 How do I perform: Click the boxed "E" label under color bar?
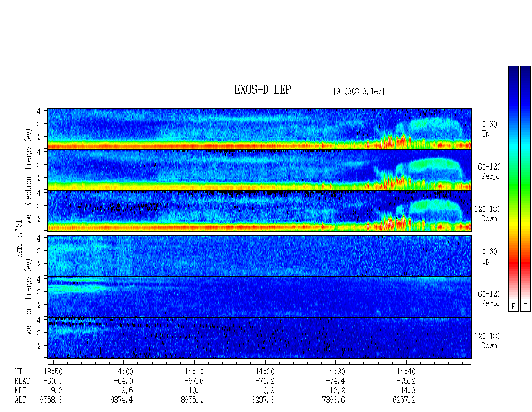[x=513, y=307]
